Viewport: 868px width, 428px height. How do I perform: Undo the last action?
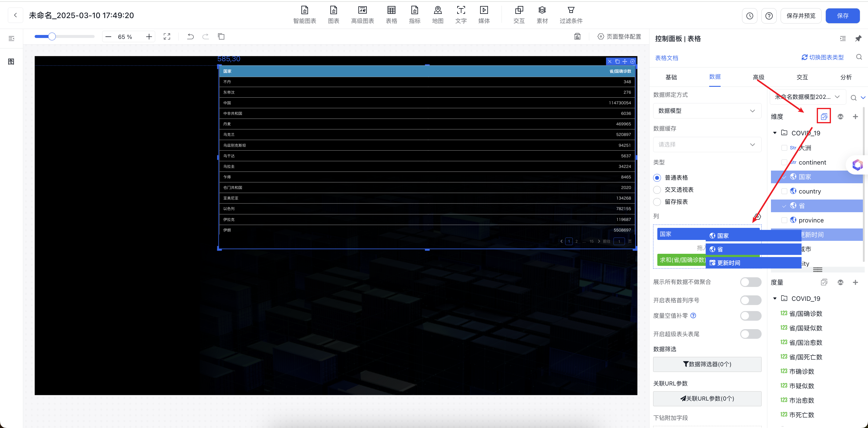click(x=190, y=36)
